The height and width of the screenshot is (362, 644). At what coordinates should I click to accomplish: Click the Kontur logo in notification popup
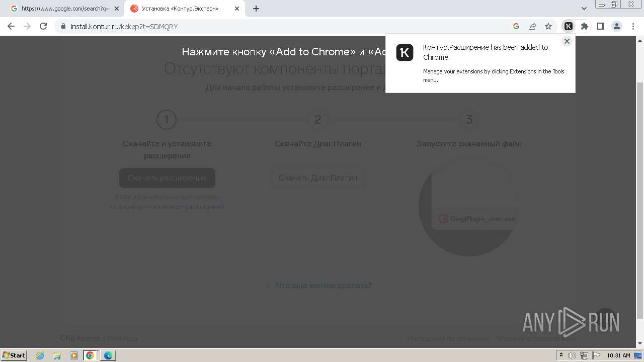click(405, 52)
